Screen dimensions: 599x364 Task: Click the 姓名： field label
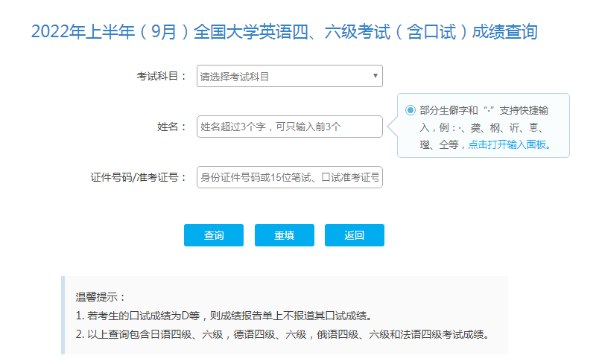(x=172, y=127)
